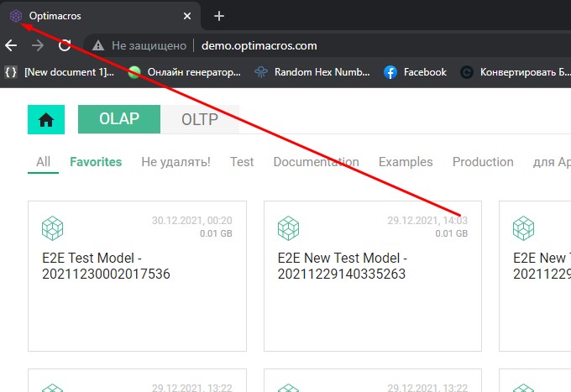
Task: Select the Test category tab
Action: point(242,162)
